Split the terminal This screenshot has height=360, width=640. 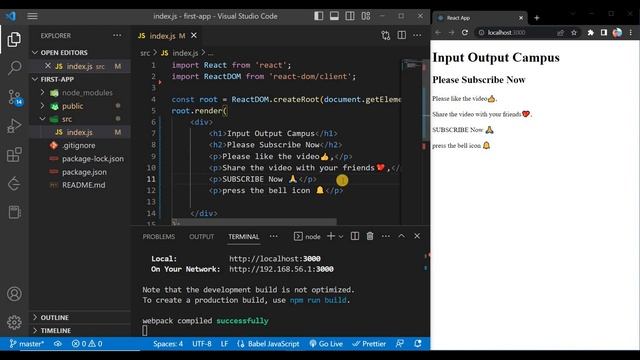(x=355, y=236)
